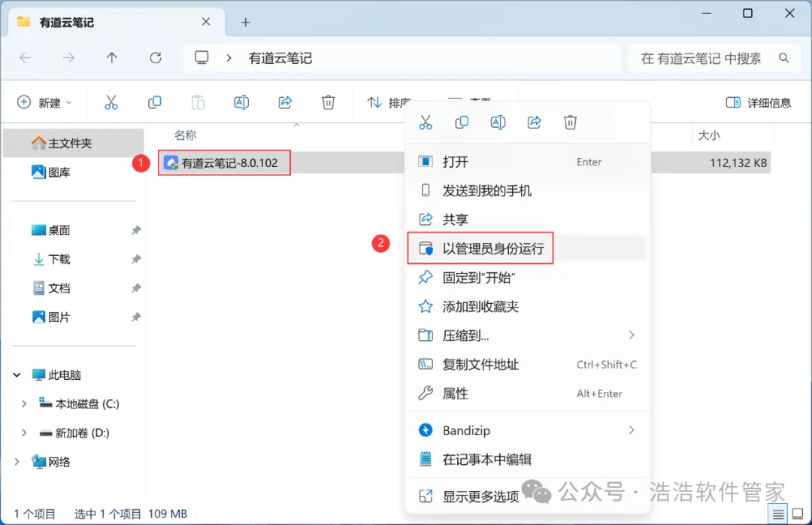Collapse the 此电脑 tree node

(17, 375)
